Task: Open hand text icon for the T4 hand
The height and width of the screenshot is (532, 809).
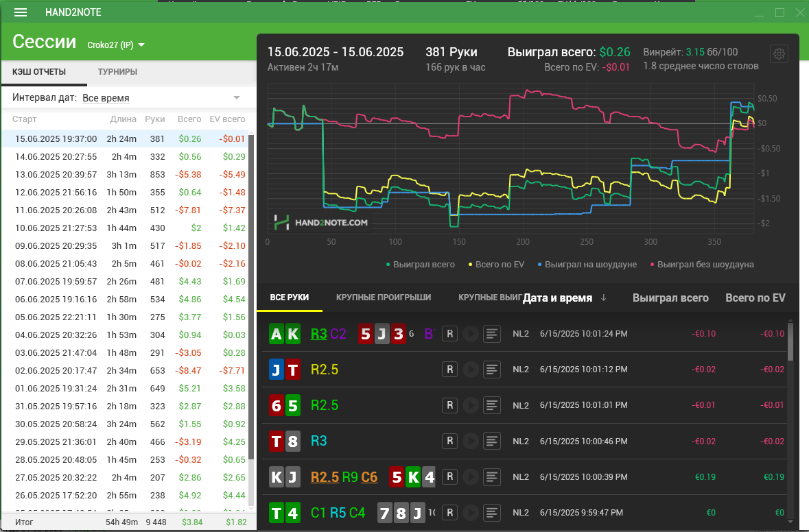Action: (x=492, y=512)
